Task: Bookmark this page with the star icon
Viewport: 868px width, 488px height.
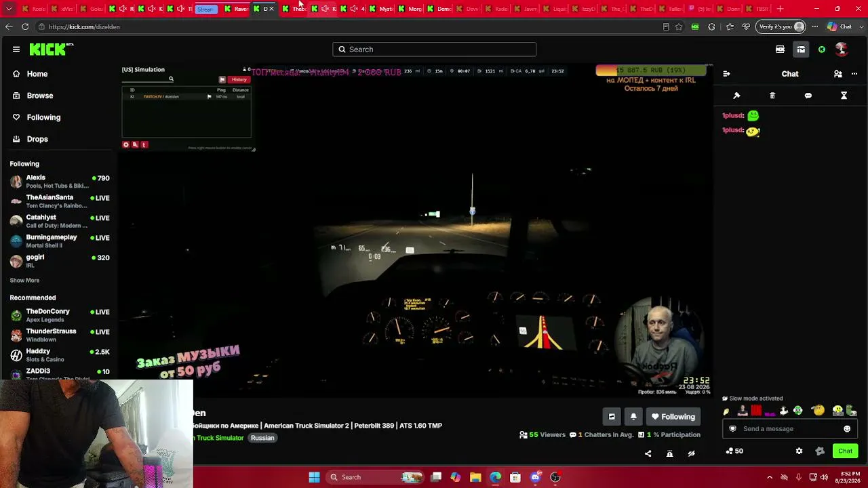Action: [679, 27]
